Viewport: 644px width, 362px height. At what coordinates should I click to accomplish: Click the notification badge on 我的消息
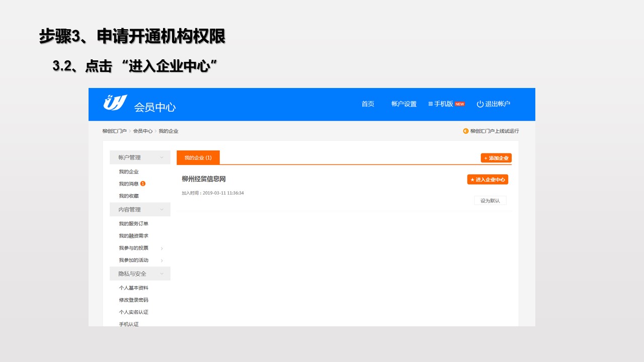pos(143,184)
